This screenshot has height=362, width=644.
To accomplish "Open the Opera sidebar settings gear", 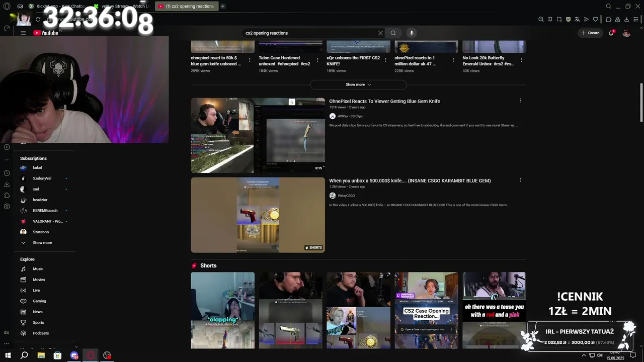I will pyautogui.click(x=7, y=206).
